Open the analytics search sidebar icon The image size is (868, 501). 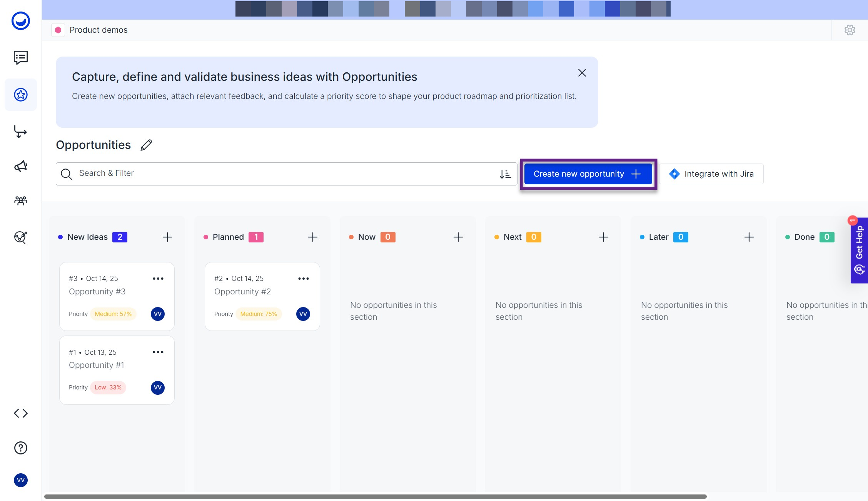click(21, 237)
